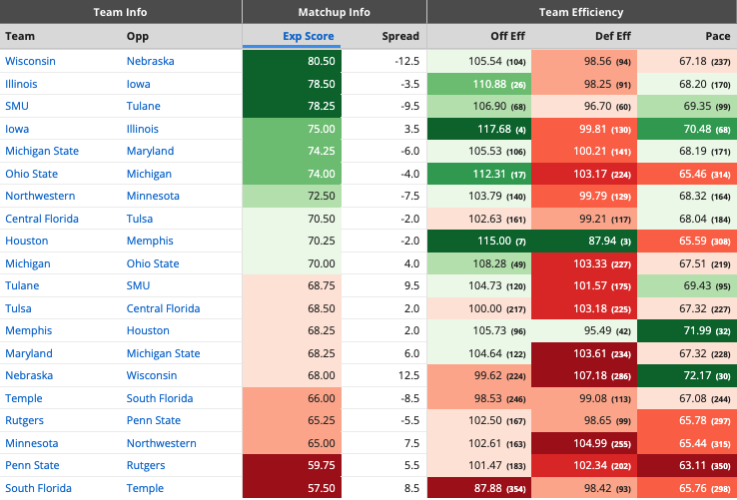The height and width of the screenshot is (500, 737).
Task: Open Ohio State in the Opp column
Action: coord(153,264)
